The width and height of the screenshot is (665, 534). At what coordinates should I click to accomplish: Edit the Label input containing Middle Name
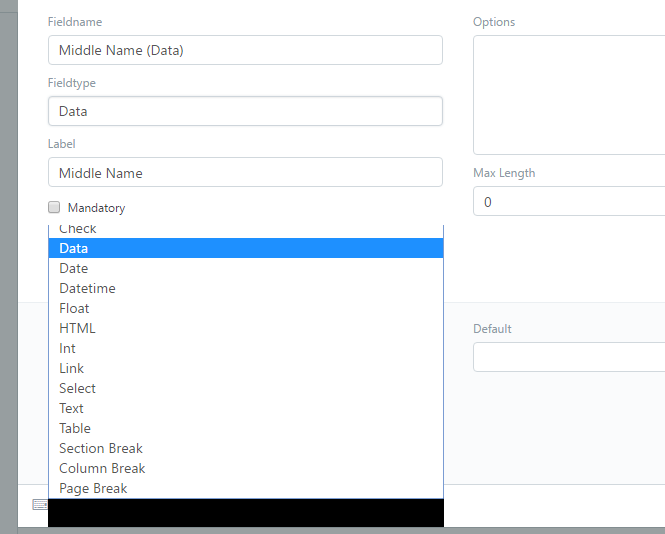point(245,172)
